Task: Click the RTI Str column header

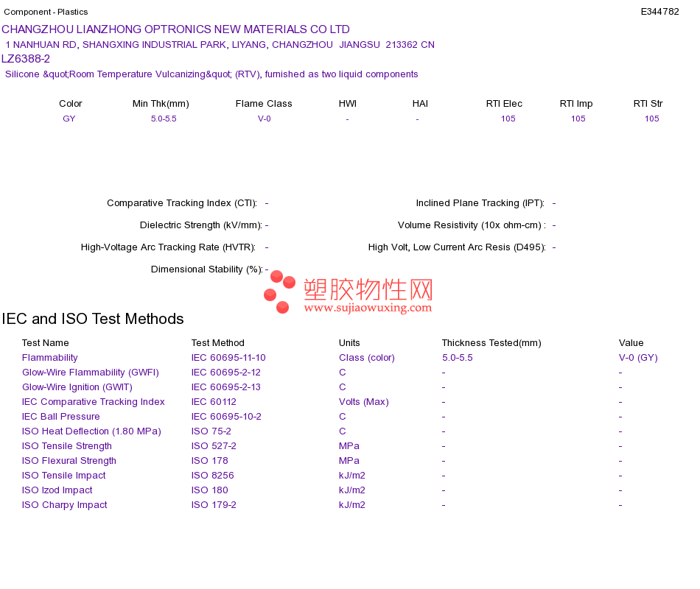Action: pyautogui.click(x=648, y=104)
